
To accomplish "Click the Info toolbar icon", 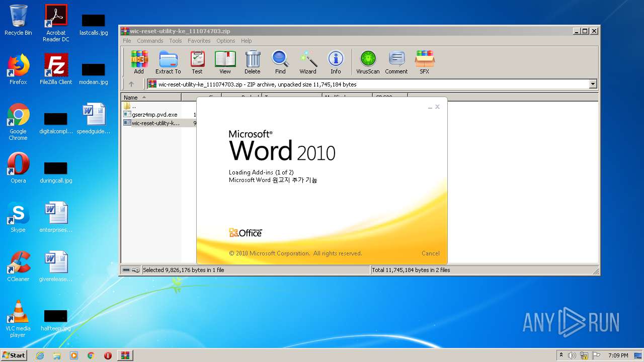I will 336,62.
